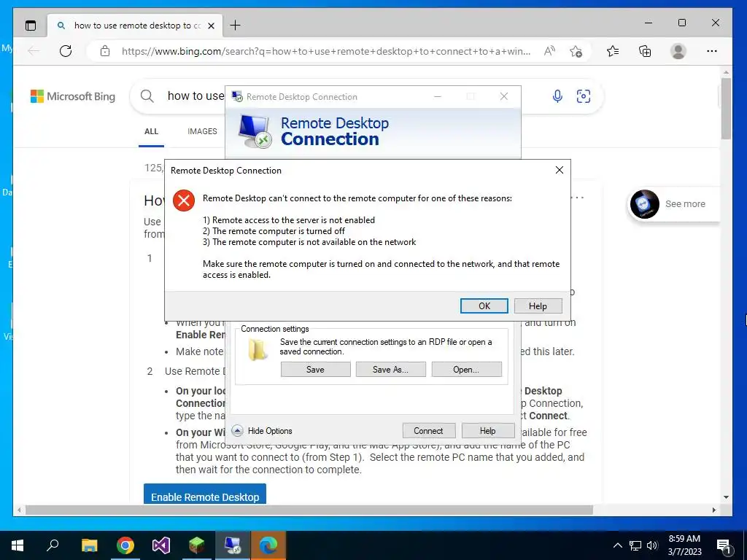Open the Windows Start menu

(x=18, y=545)
